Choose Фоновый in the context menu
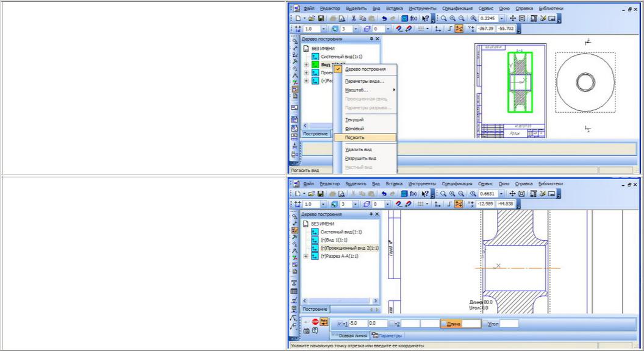This screenshot has width=644, height=351. click(365, 129)
